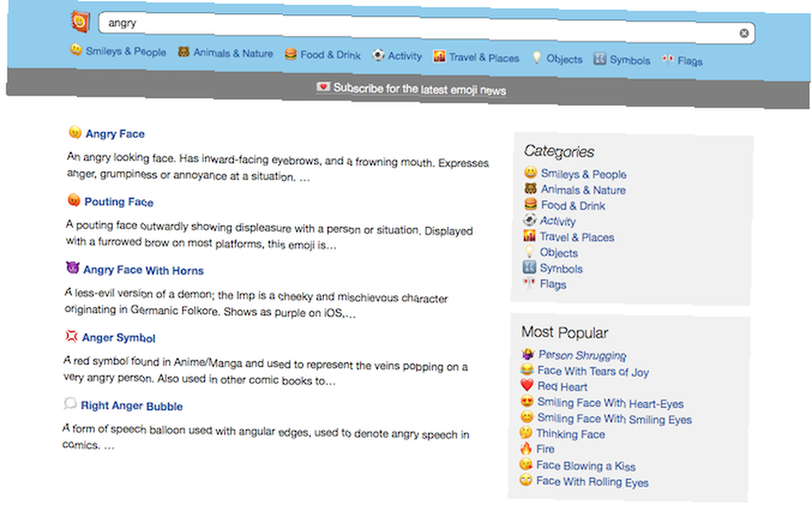Open the Anger Symbol result
The height and width of the screenshot is (511, 812).
[119, 338]
